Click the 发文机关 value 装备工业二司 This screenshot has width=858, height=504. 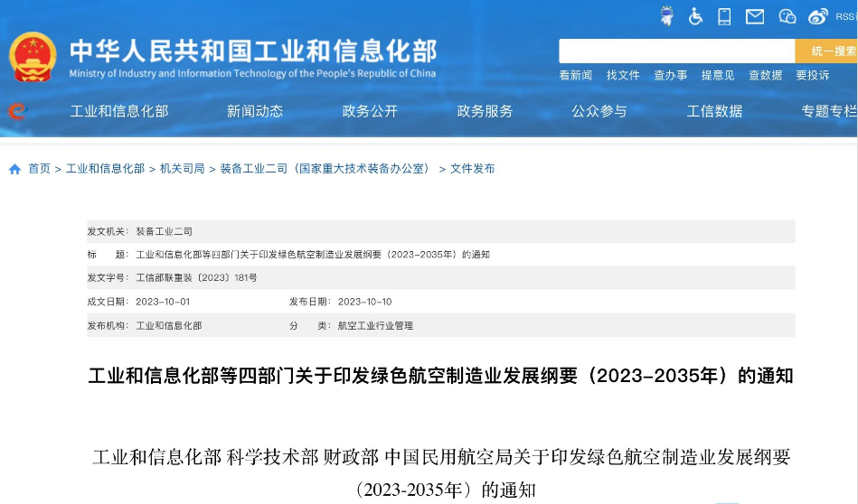[165, 232]
